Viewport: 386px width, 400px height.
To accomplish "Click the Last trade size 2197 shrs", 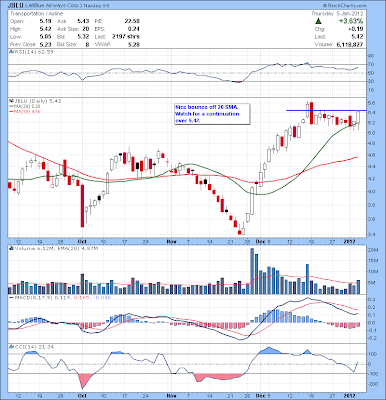I will (x=126, y=37).
